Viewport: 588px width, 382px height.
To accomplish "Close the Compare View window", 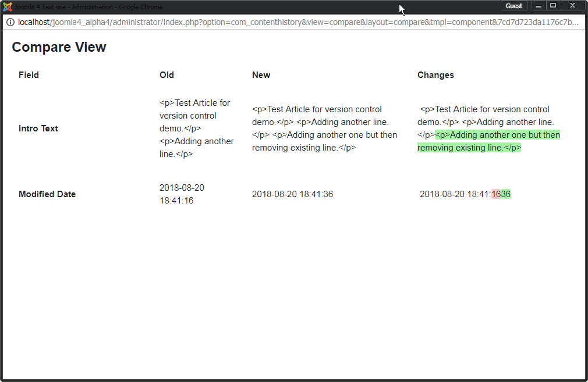I will point(572,6).
